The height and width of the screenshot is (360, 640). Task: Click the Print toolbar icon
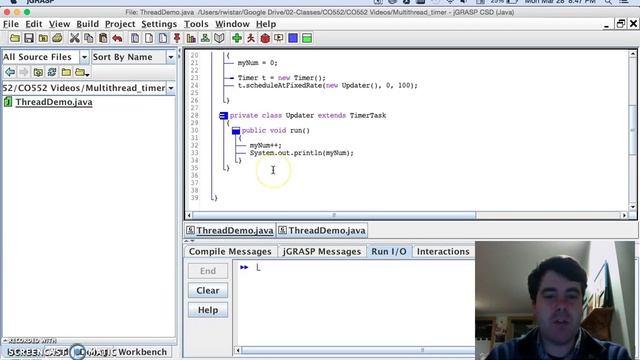(57, 38)
